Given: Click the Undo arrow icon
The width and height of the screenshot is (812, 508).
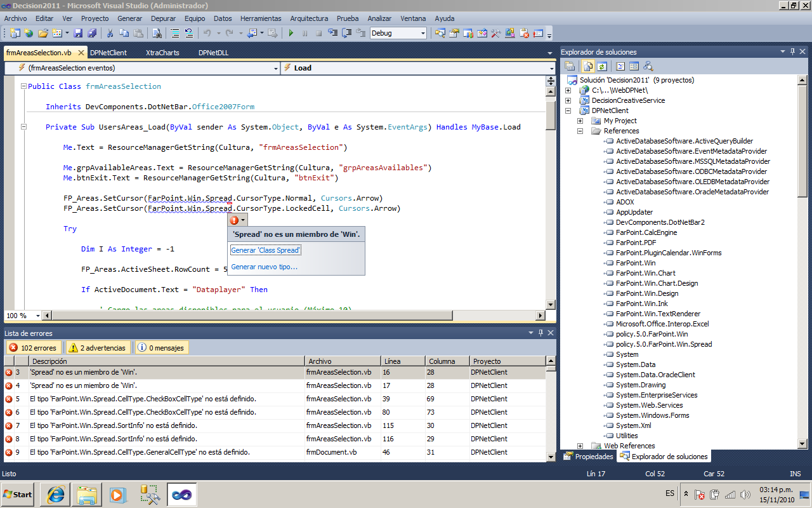Looking at the screenshot, I should pyautogui.click(x=207, y=33).
